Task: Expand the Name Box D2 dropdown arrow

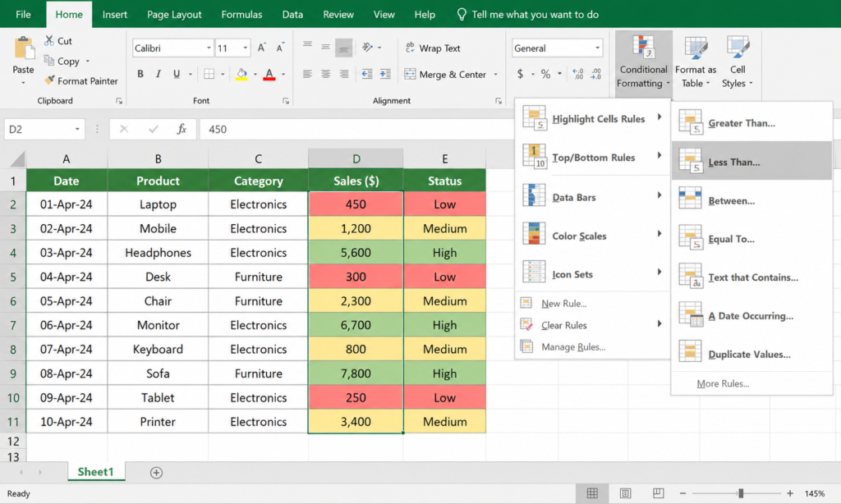Action: coord(77,129)
